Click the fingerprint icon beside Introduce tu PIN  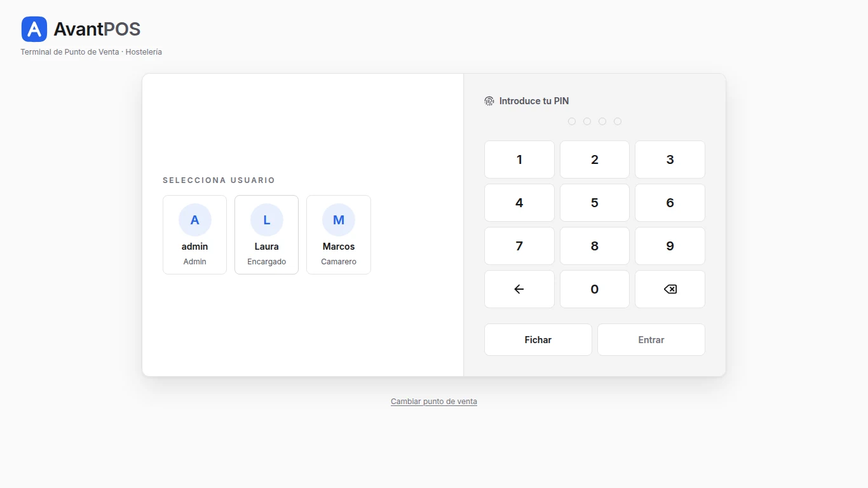[489, 101]
